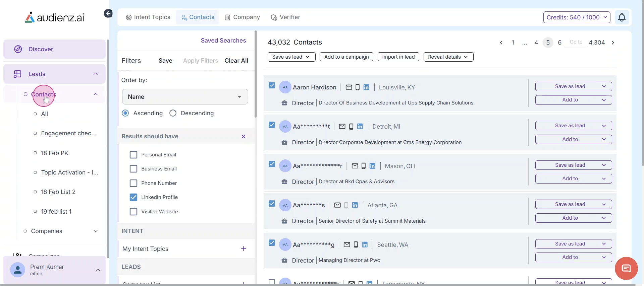Click Aaron Hardison's phone icon
Screen dimensions: 644x286
[x=358, y=87]
